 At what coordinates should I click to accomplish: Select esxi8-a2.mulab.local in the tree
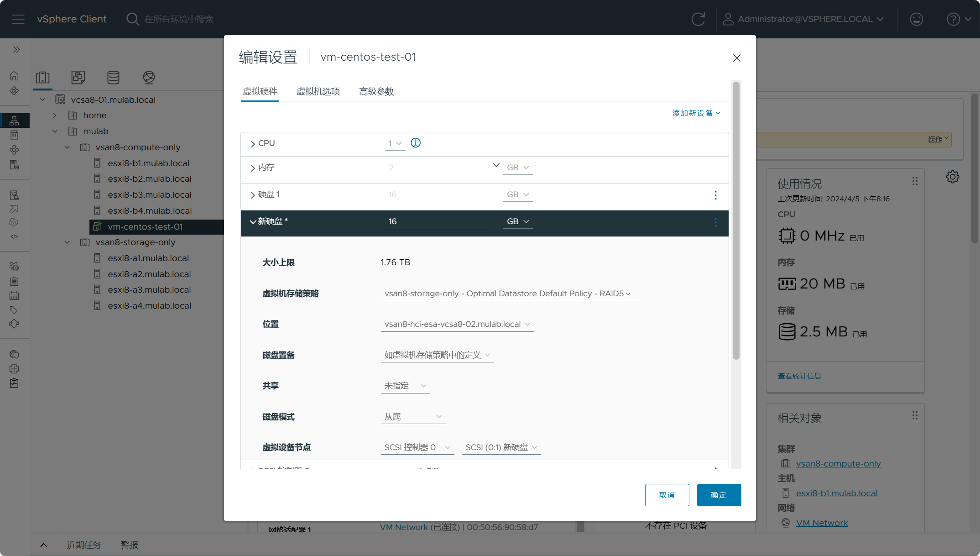click(x=149, y=274)
